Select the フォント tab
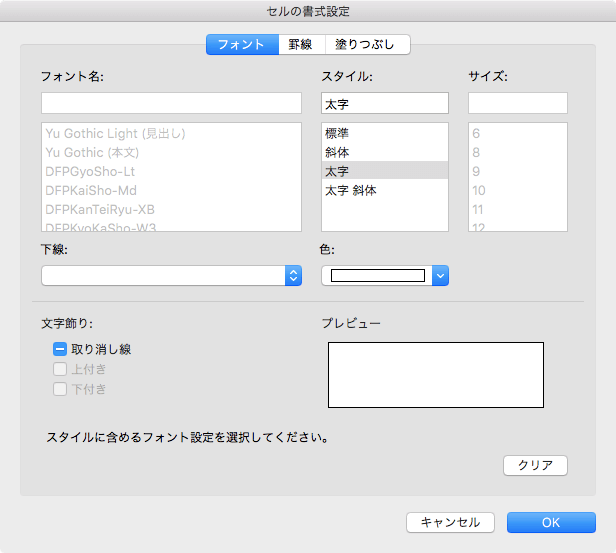This screenshot has height=553, width=616. pyautogui.click(x=242, y=44)
